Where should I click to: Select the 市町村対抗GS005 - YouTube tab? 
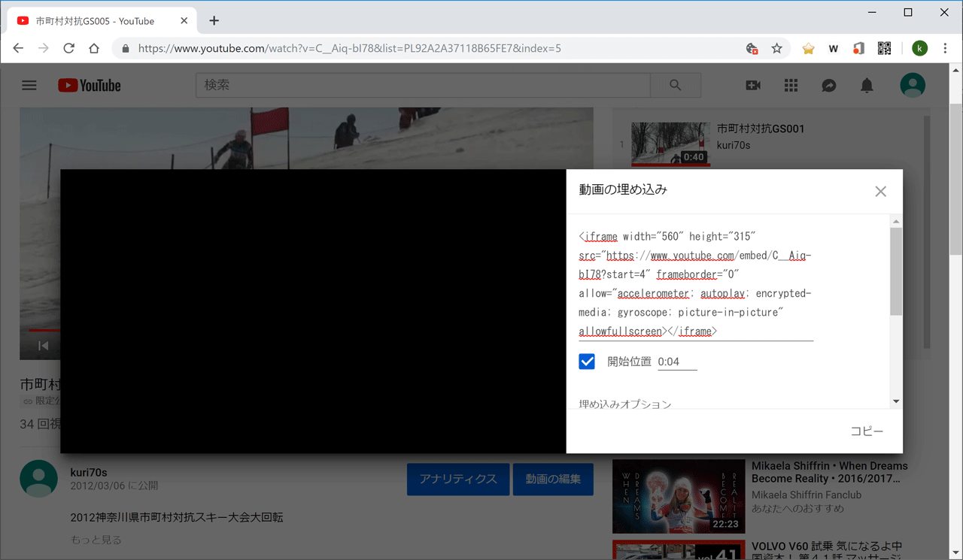102,21
